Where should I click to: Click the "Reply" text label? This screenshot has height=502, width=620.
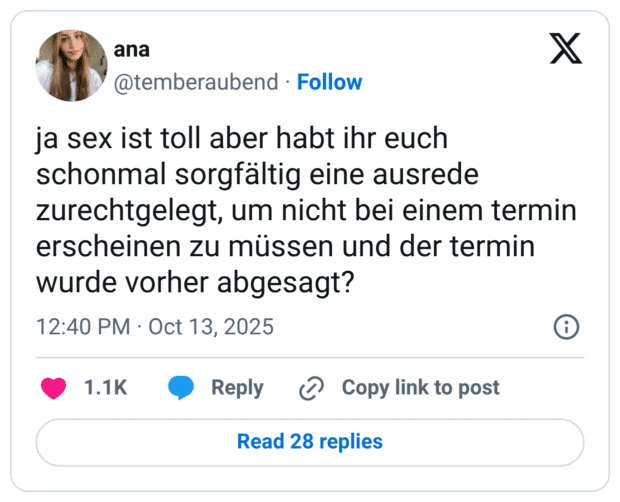click(x=237, y=388)
